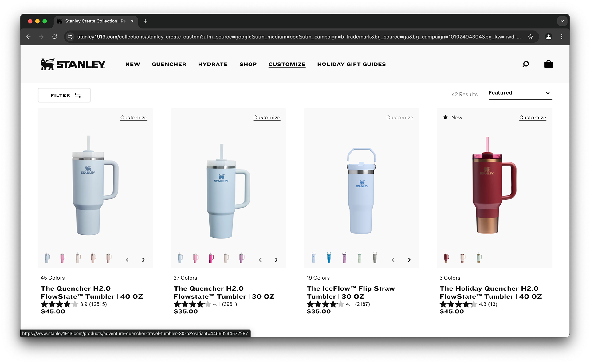Screen dimensions: 590x364
Task: Open the search magnifier icon
Action: [x=526, y=64]
